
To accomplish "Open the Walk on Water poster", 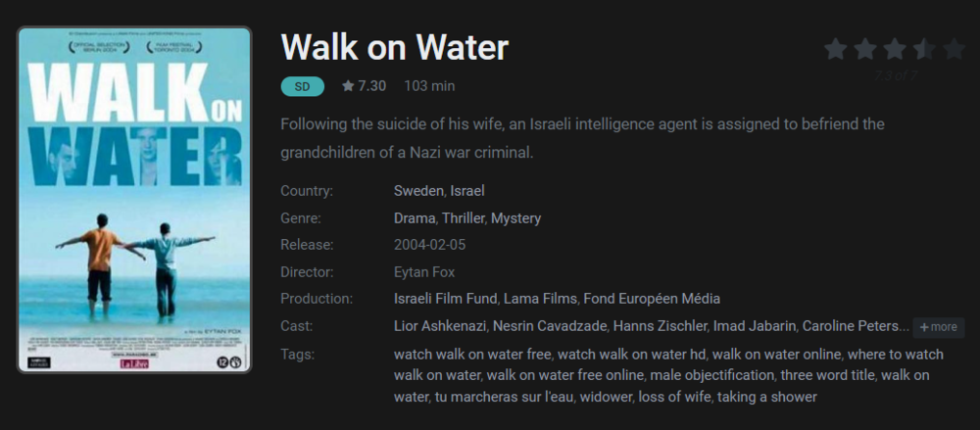I will point(134,199).
